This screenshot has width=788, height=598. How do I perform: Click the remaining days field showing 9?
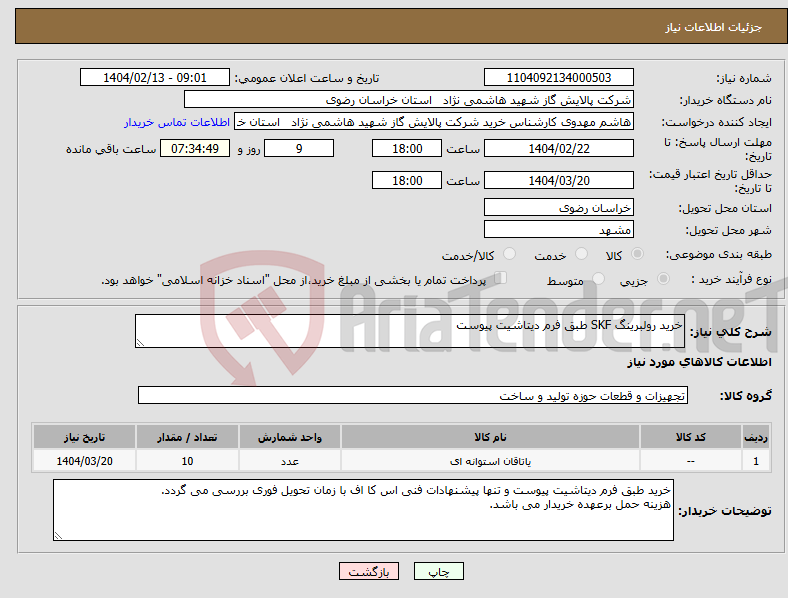click(x=299, y=148)
